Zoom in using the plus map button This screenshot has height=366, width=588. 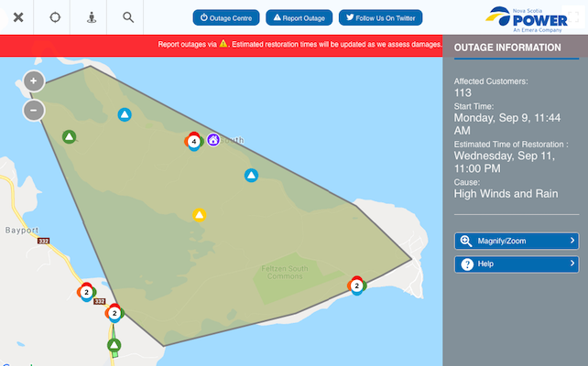[x=34, y=81]
